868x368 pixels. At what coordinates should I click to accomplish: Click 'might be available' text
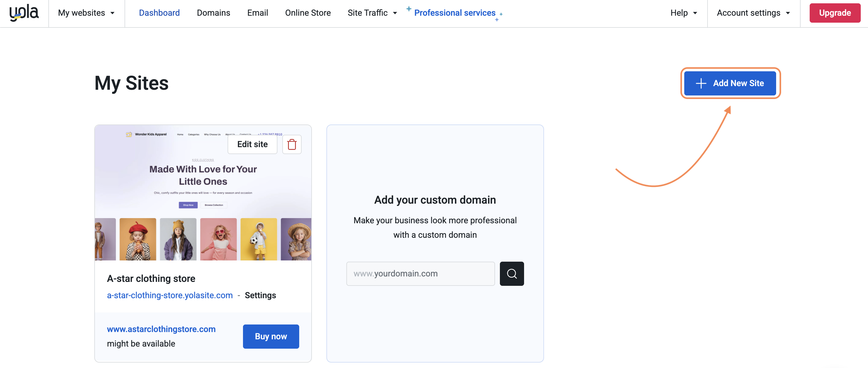point(141,344)
